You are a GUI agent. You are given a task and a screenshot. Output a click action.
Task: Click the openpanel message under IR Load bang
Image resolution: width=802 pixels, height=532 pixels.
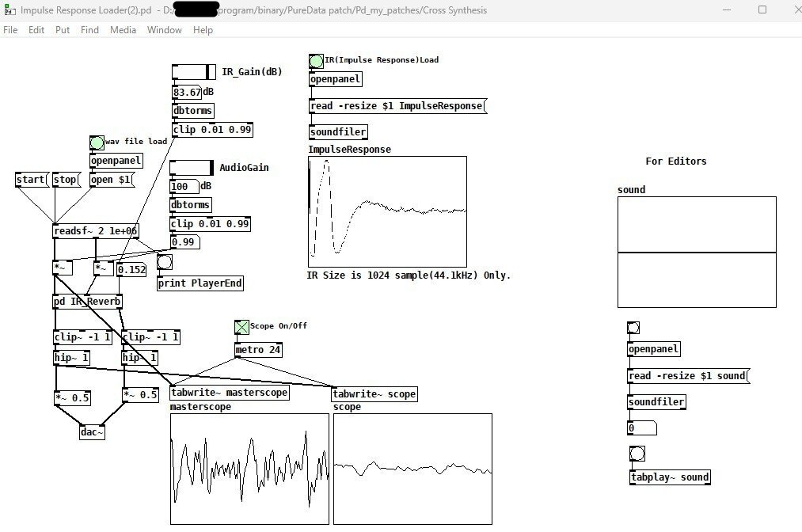coord(336,79)
